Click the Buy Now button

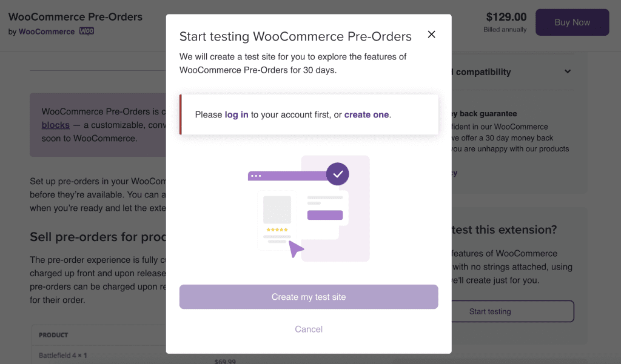pos(572,22)
